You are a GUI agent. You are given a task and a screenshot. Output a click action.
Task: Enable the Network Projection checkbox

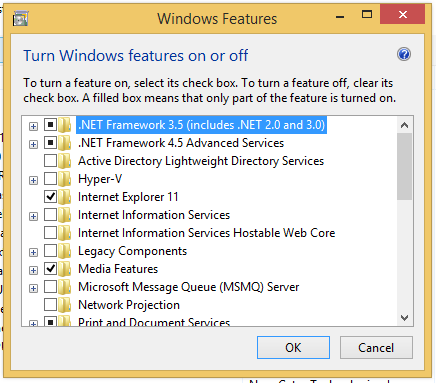[x=50, y=305]
